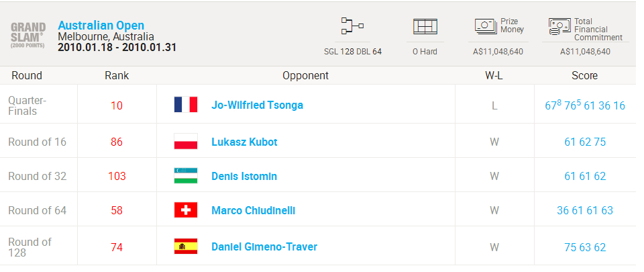
Task: Open the quarter-finals match score 67 76 61 36 16
Action: pos(585,105)
